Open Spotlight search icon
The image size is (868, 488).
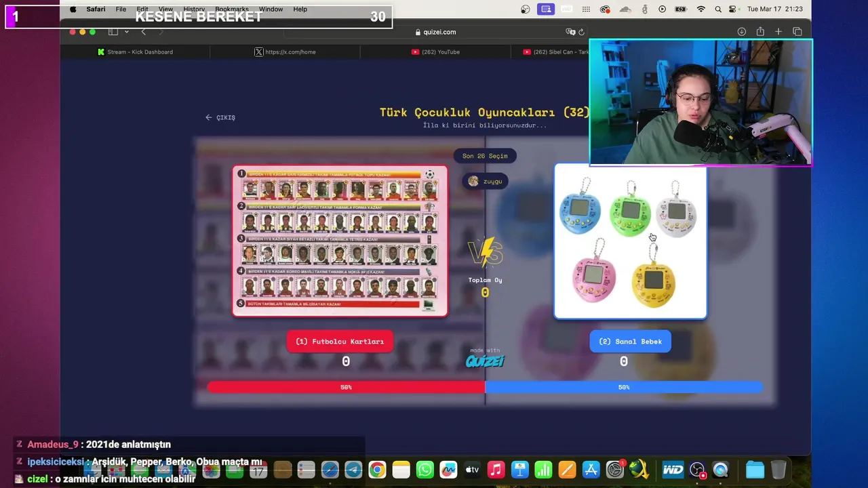pos(717,9)
